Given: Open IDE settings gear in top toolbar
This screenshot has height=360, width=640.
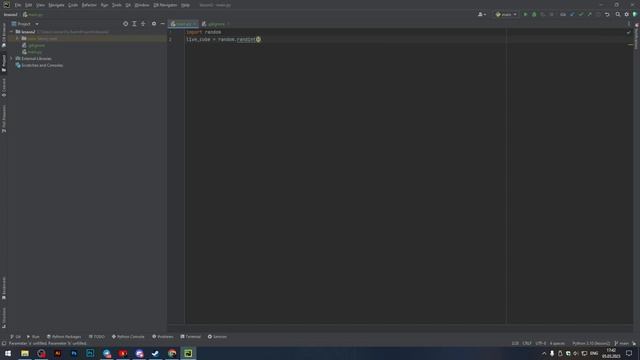Looking at the screenshot, I should 627,14.
